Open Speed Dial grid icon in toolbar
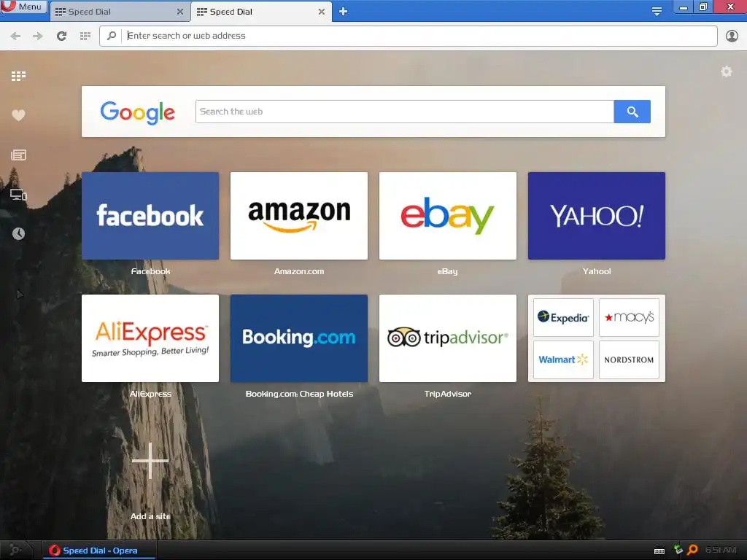The width and height of the screenshot is (747, 560). tap(85, 36)
